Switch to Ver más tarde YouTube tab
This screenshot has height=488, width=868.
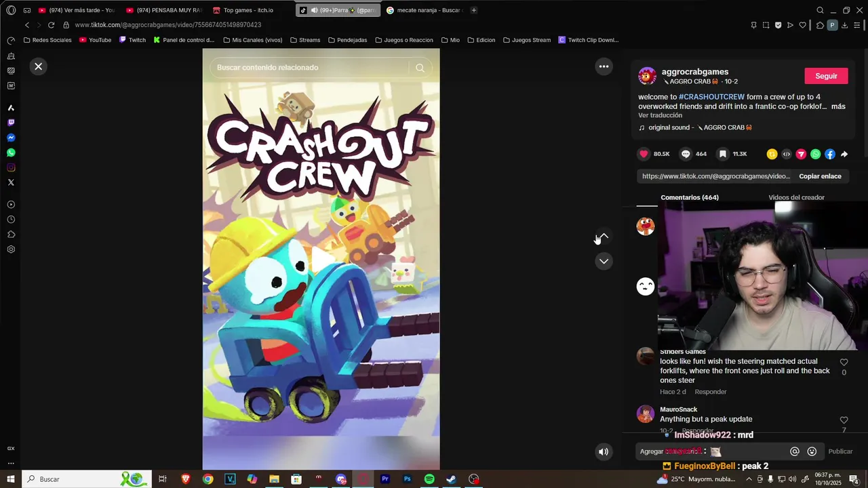coord(77,10)
